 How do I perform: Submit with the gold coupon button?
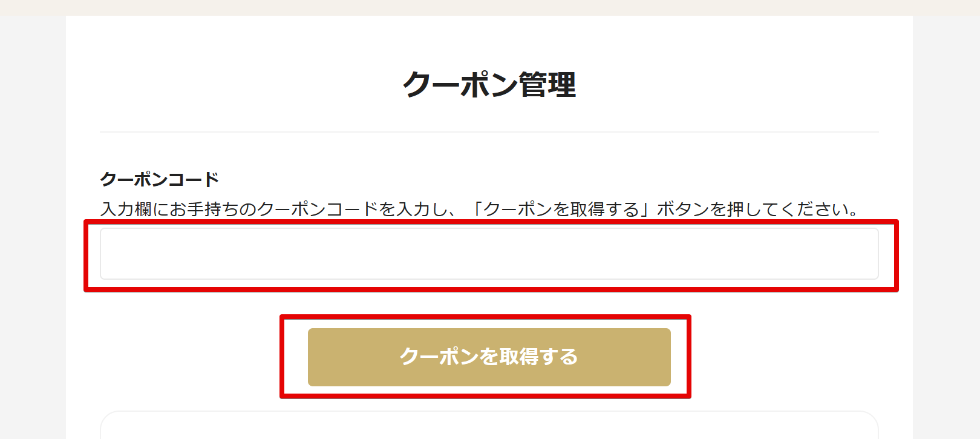point(489,357)
